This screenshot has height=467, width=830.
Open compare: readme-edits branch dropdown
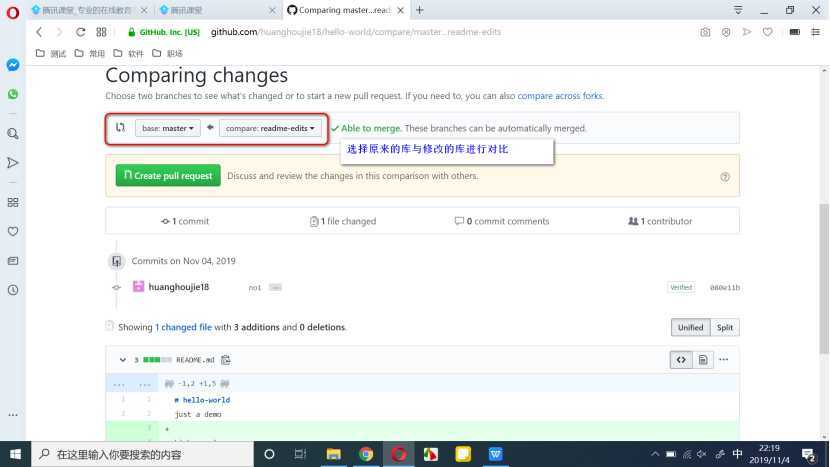point(270,128)
